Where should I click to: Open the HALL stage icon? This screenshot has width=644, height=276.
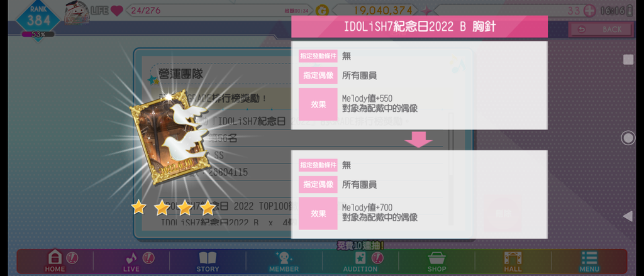tap(513, 258)
